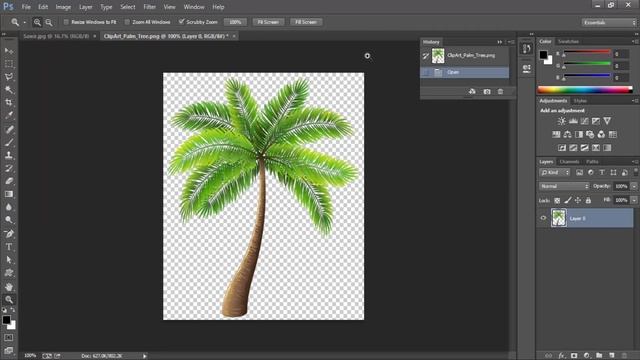Select the Open history state
Screen dimensions: 640x360
click(x=465, y=72)
